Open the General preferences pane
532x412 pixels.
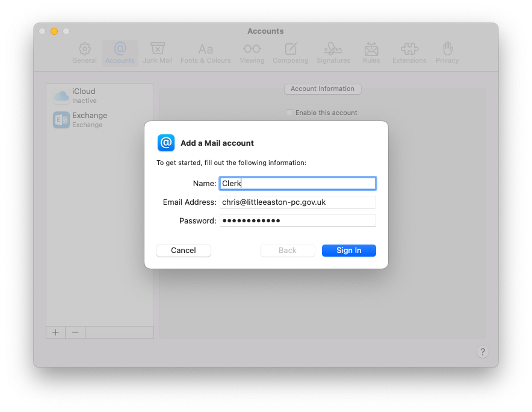[x=84, y=53]
